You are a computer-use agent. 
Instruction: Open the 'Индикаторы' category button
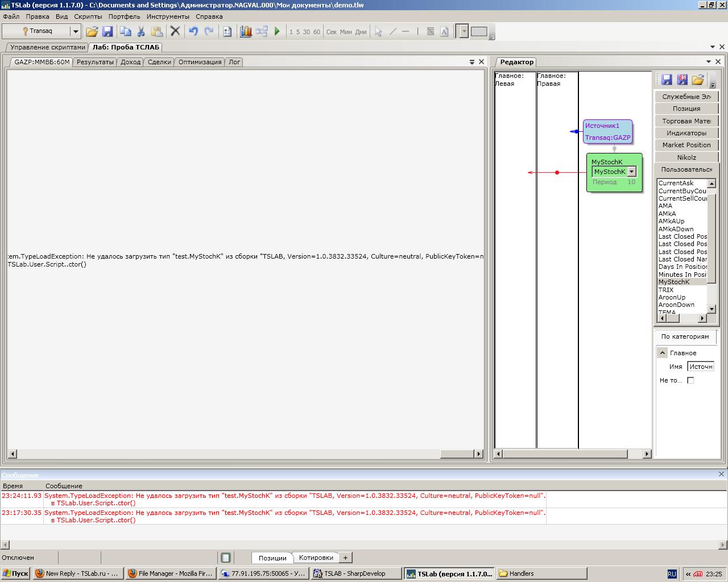(x=686, y=133)
